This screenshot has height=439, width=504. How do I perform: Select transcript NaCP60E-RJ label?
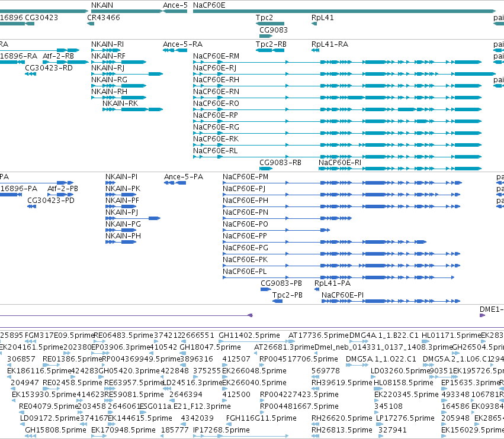pos(215,68)
